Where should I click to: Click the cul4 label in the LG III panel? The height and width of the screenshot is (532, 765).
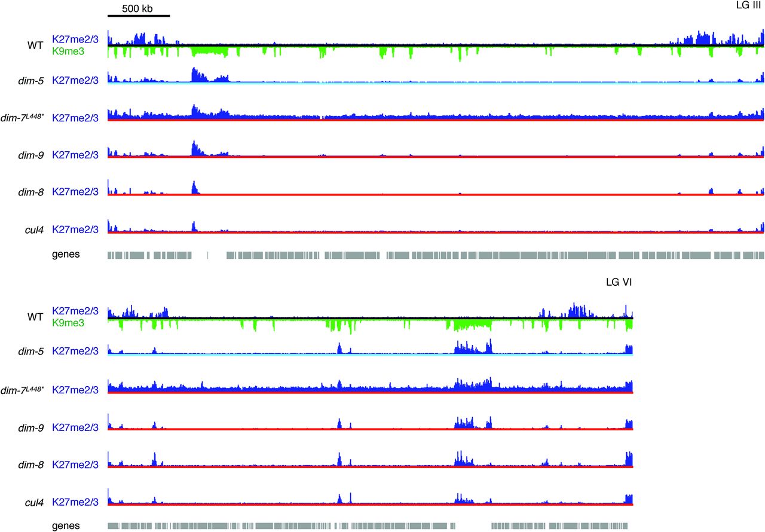[x=34, y=229]
